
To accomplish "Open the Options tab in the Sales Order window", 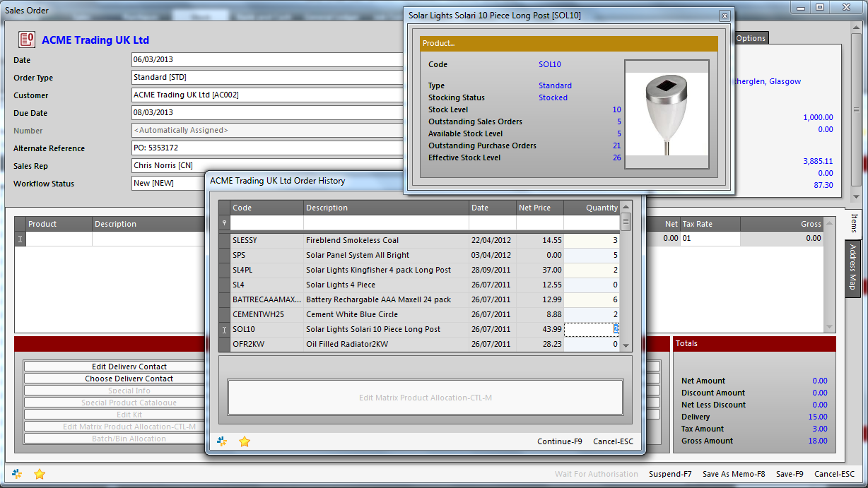I will click(751, 38).
